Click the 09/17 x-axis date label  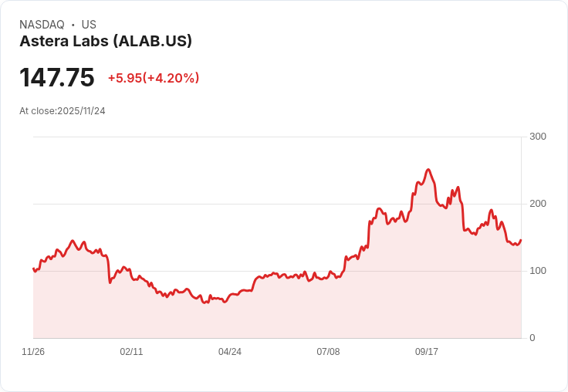[x=426, y=351]
